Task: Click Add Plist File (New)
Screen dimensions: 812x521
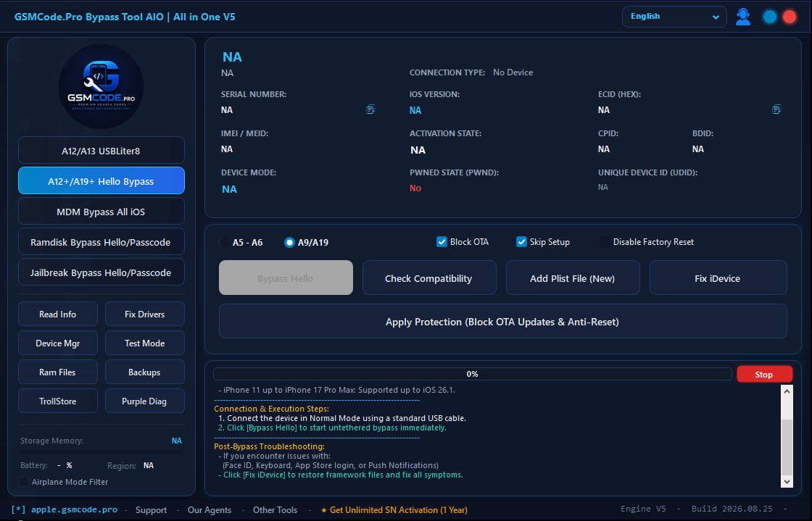Action: pyautogui.click(x=573, y=278)
